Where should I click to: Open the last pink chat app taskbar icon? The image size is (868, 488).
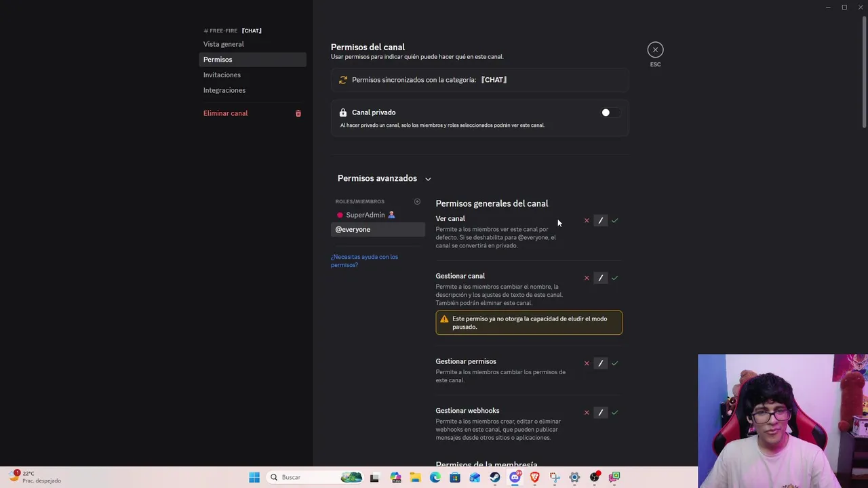tap(614, 477)
